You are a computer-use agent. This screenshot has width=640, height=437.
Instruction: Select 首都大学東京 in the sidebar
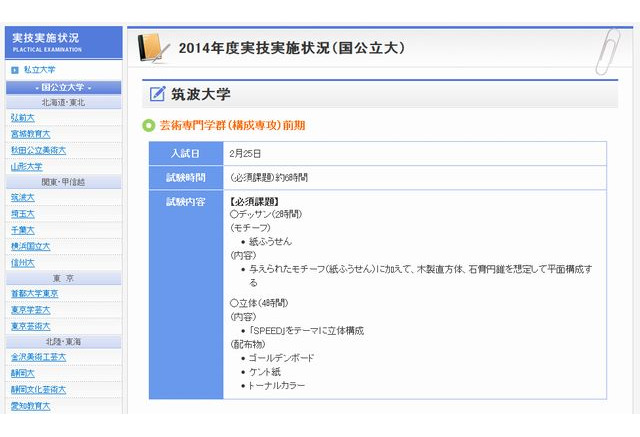34,293
